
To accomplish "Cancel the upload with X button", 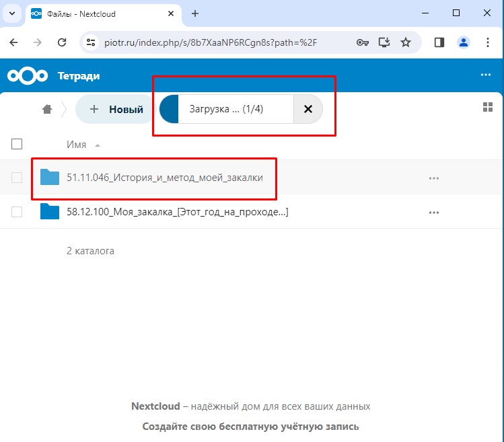I will point(308,110).
